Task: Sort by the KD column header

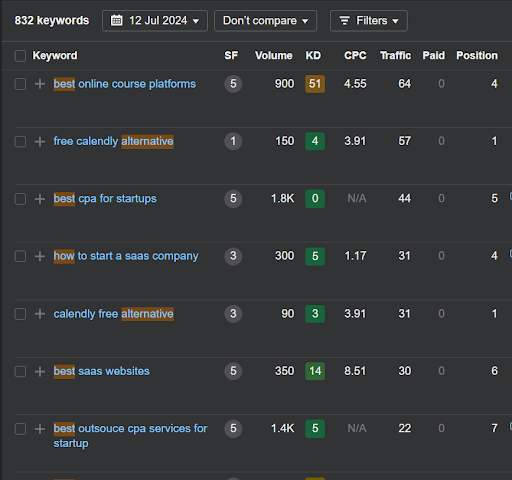Action: (313, 55)
